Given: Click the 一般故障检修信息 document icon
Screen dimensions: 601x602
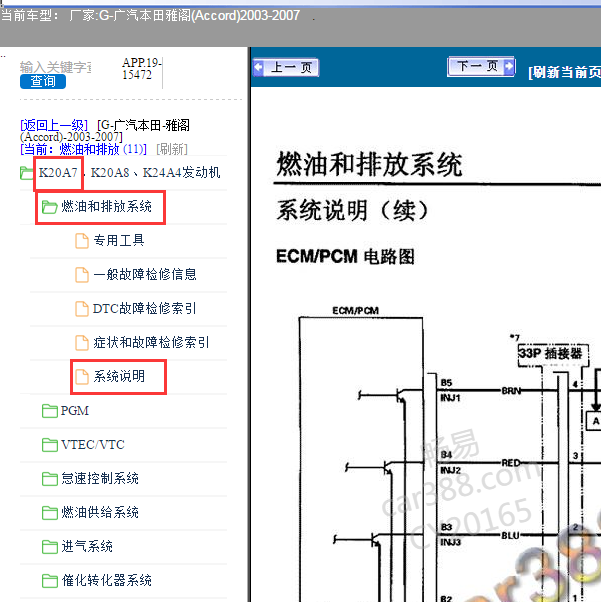Looking at the screenshot, I should [x=81, y=275].
